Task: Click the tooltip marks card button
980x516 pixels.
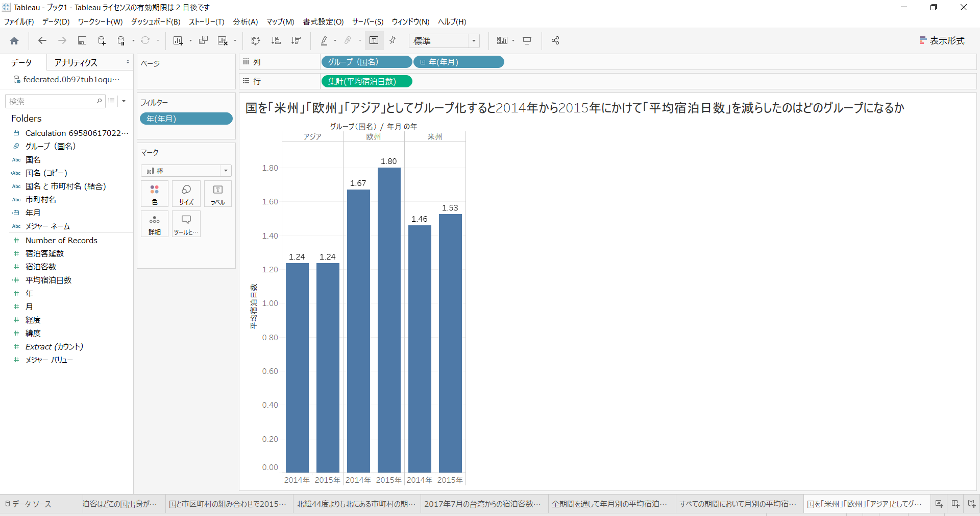Action: click(x=186, y=224)
